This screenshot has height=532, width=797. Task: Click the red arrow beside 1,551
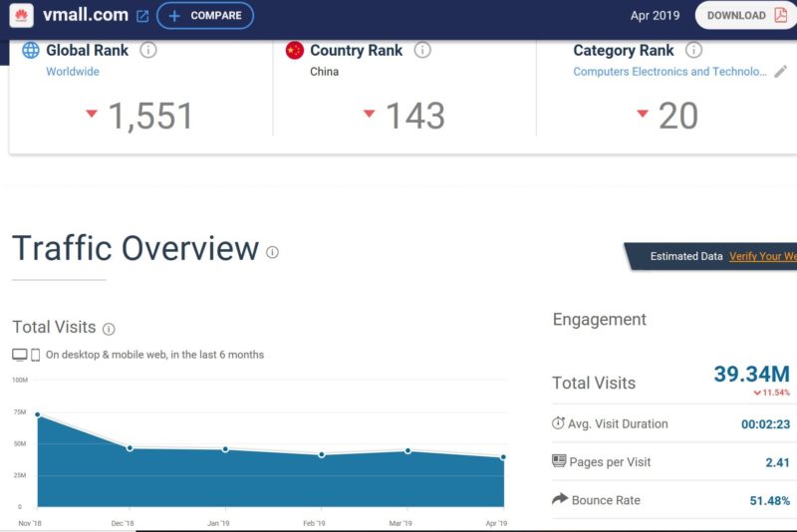click(x=92, y=114)
